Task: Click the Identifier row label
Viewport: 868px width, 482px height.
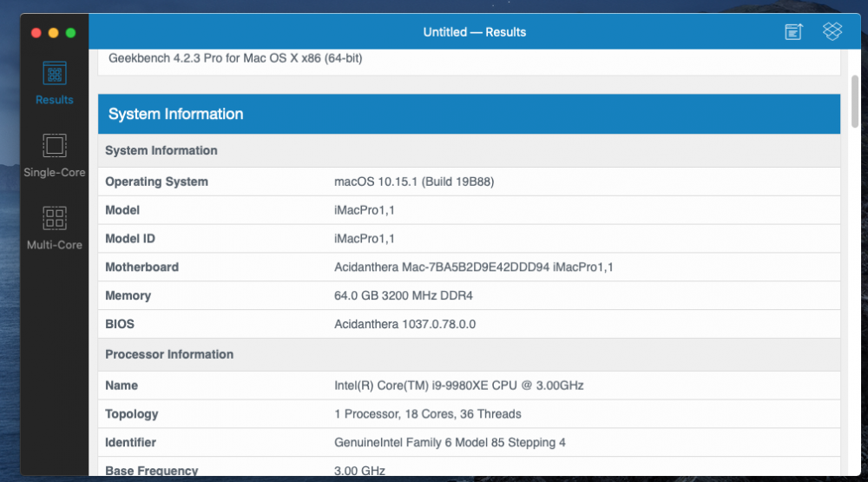Action: click(x=131, y=443)
